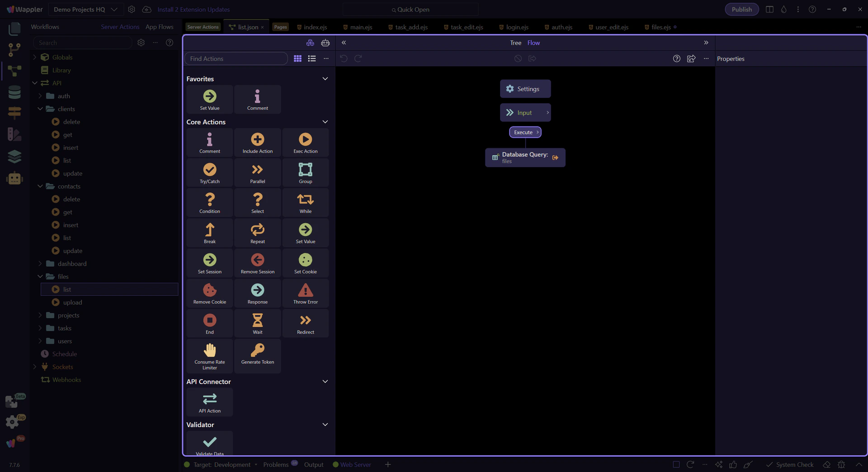Screen dimensions: 868x472
Task: Collapse the Core Actions section
Action: [325, 122]
